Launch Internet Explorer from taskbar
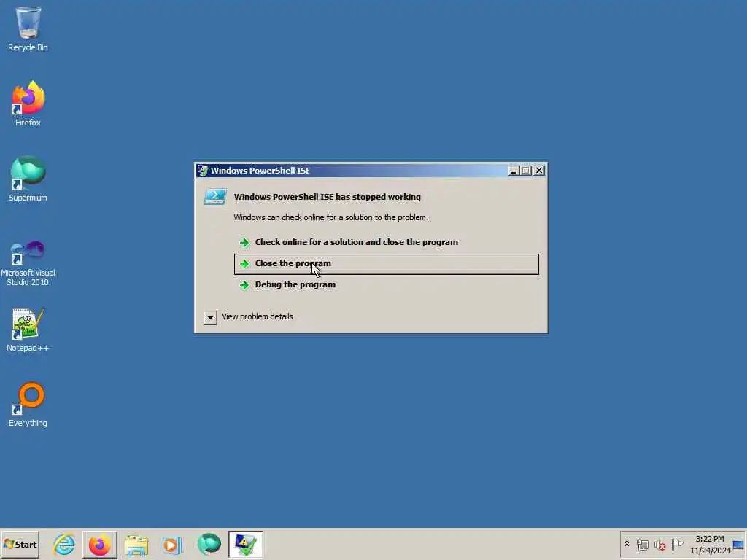The image size is (747, 560). [x=64, y=544]
